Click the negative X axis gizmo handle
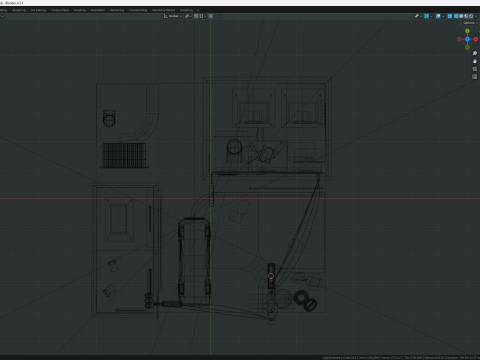 [x=459, y=39]
